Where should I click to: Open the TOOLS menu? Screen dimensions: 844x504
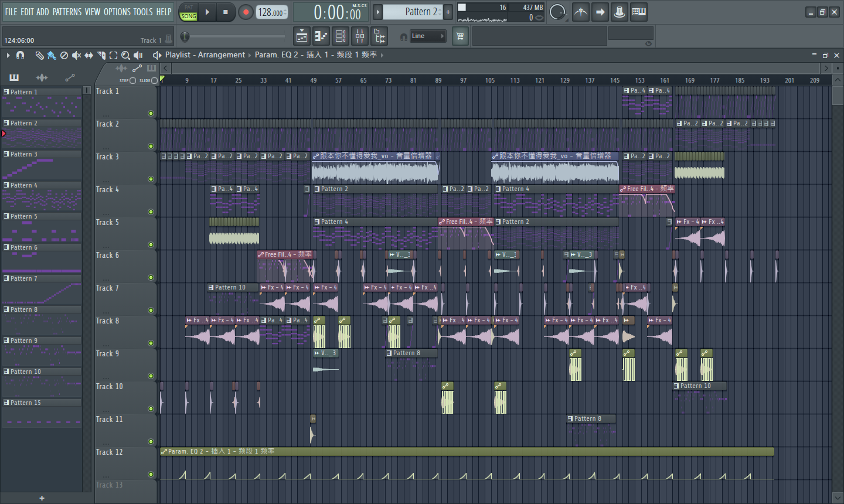point(142,12)
